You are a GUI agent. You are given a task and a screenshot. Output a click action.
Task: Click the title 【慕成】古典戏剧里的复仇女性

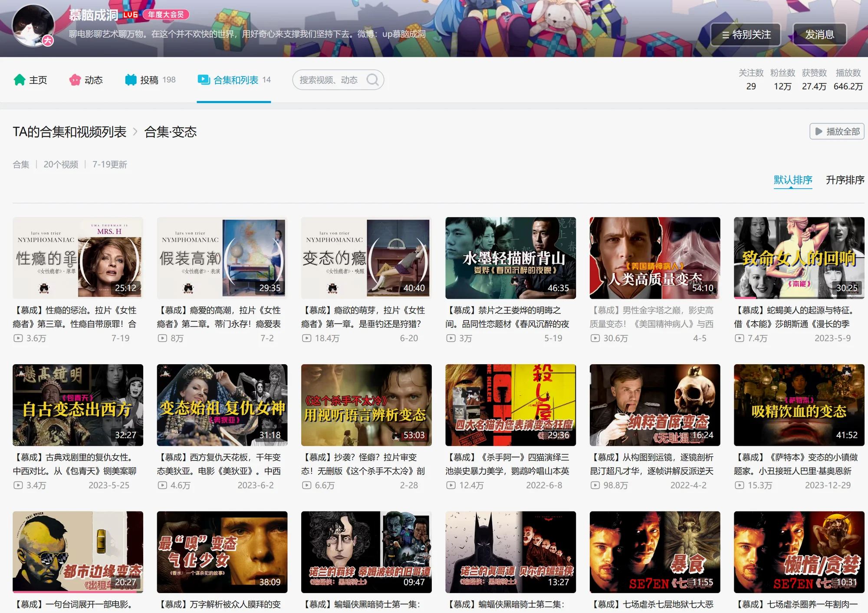click(x=75, y=464)
